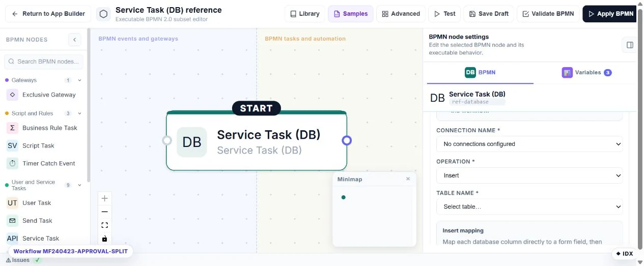Open the Samples menu
The image size is (644, 266).
point(351,14)
